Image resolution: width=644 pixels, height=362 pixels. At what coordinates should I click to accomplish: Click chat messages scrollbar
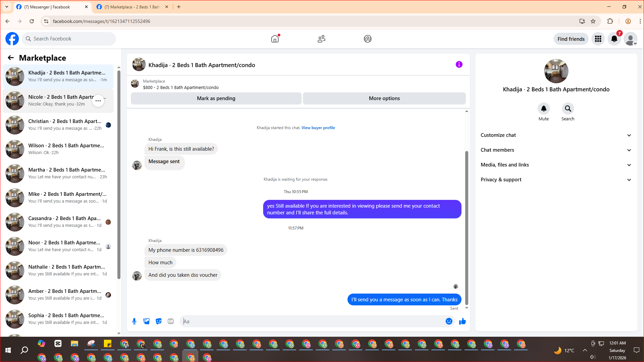pyautogui.click(x=467, y=228)
